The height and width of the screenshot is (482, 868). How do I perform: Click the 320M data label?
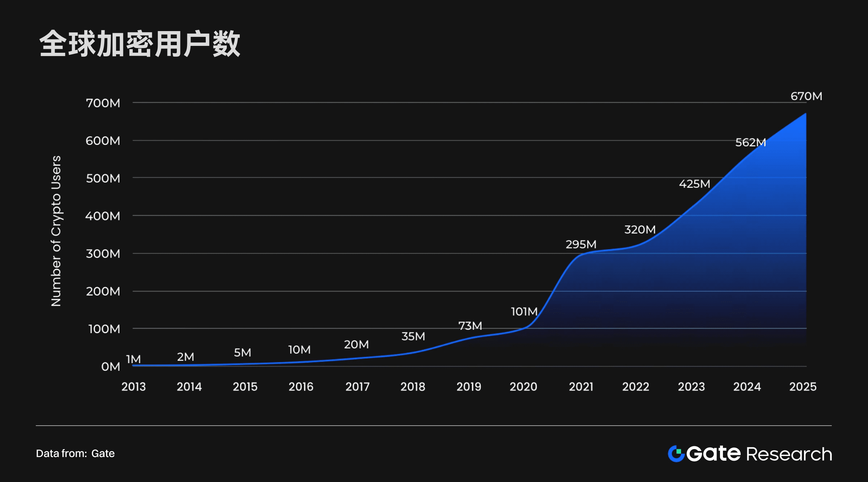(640, 229)
